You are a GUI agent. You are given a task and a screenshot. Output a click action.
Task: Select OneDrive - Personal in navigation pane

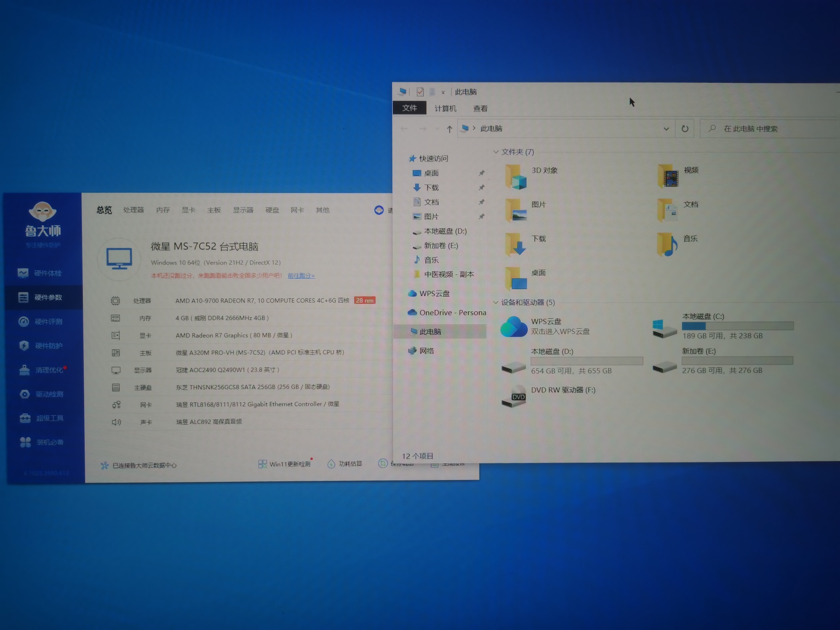447,313
